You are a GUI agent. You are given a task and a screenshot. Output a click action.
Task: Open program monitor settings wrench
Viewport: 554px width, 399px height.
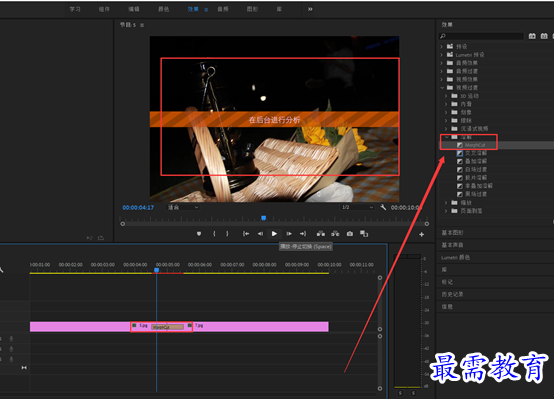(383, 207)
